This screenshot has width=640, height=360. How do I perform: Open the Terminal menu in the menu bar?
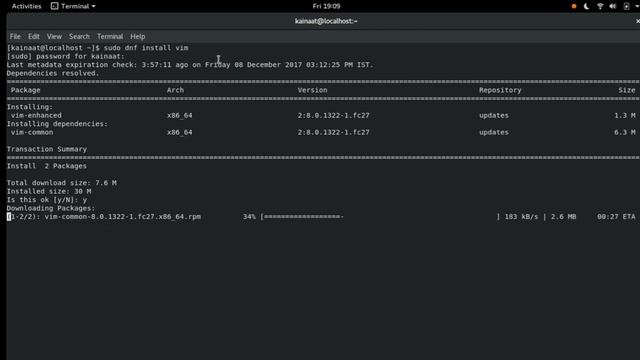coord(110,36)
